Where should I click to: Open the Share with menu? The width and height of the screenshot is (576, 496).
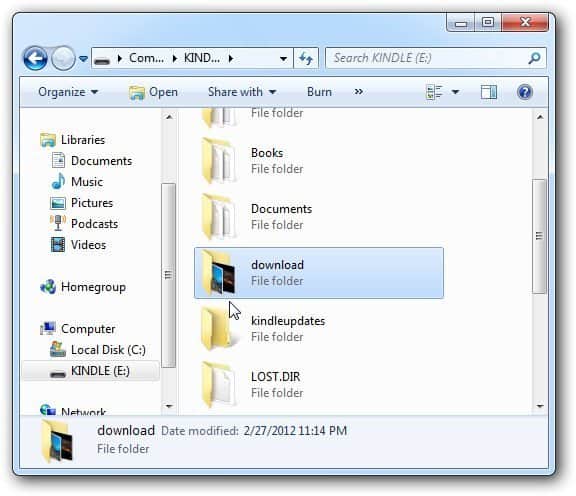(242, 92)
